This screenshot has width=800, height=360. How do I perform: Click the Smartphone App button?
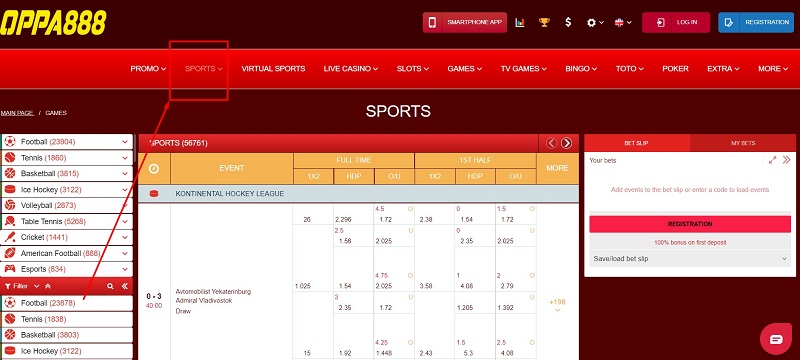tap(465, 22)
